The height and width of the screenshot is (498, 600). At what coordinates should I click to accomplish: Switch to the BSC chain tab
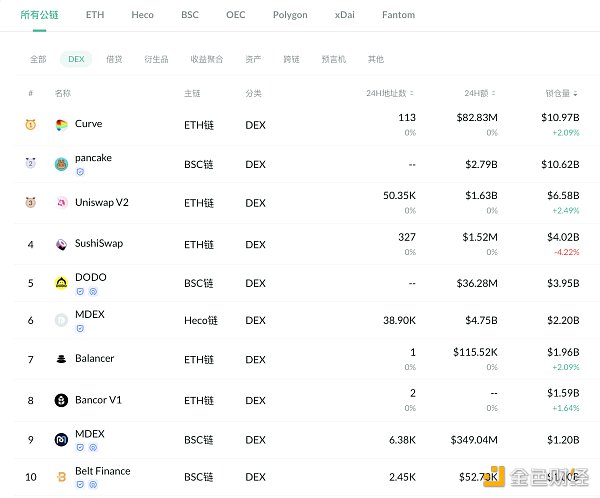coord(190,15)
